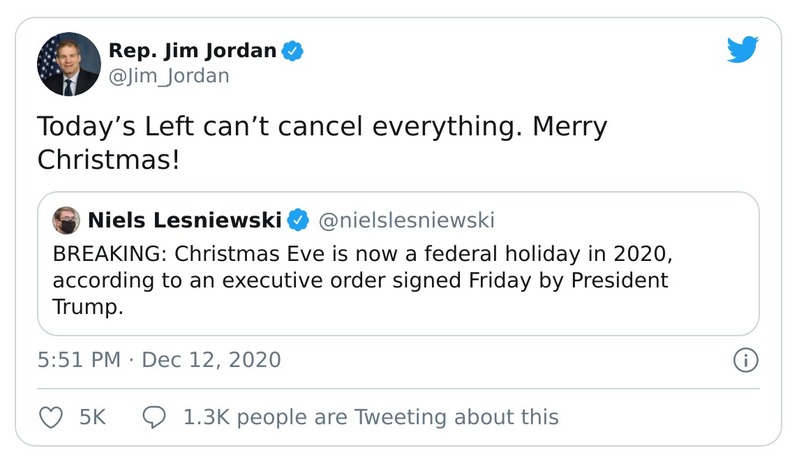Screen dimensions: 799x464
Task: Open "1.3K people are Tweeting about this"
Action: coord(371,417)
